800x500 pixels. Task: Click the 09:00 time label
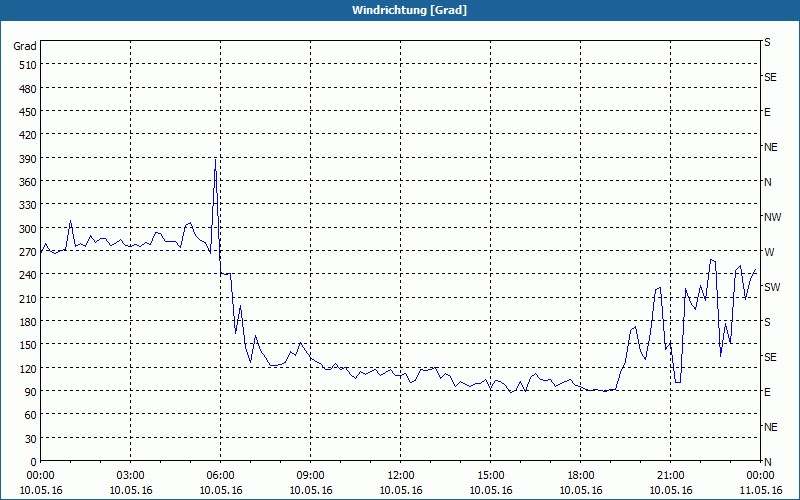click(311, 476)
